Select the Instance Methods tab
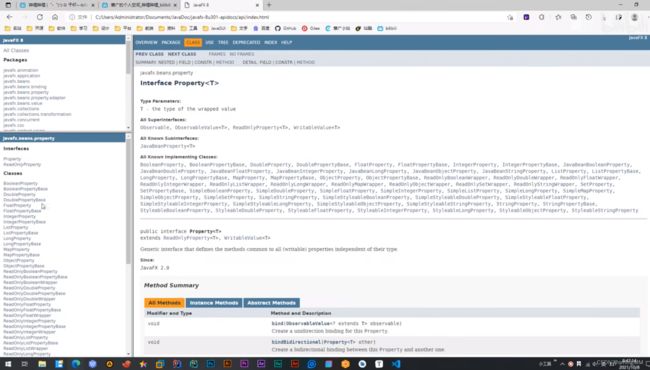The height and width of the screenshot is (370, 650). [x=214, y=303]
